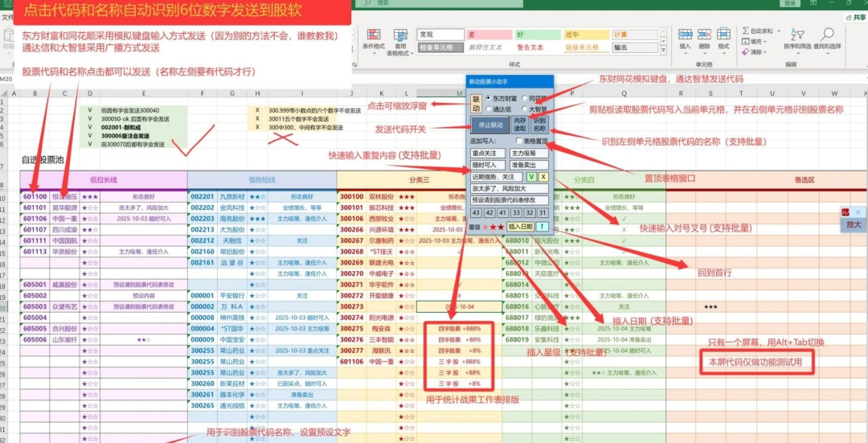
Task: Click the yellow X cross button
Action: pos(543,177)
